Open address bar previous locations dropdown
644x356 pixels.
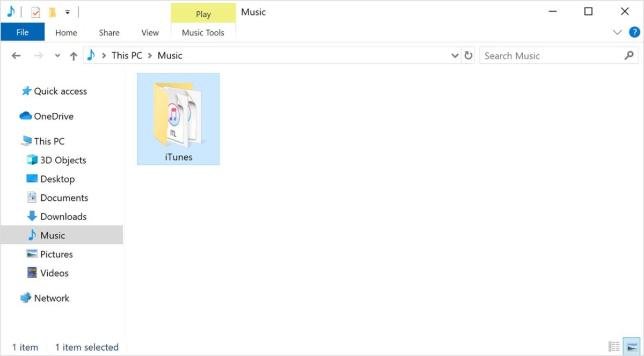point(455,56)
